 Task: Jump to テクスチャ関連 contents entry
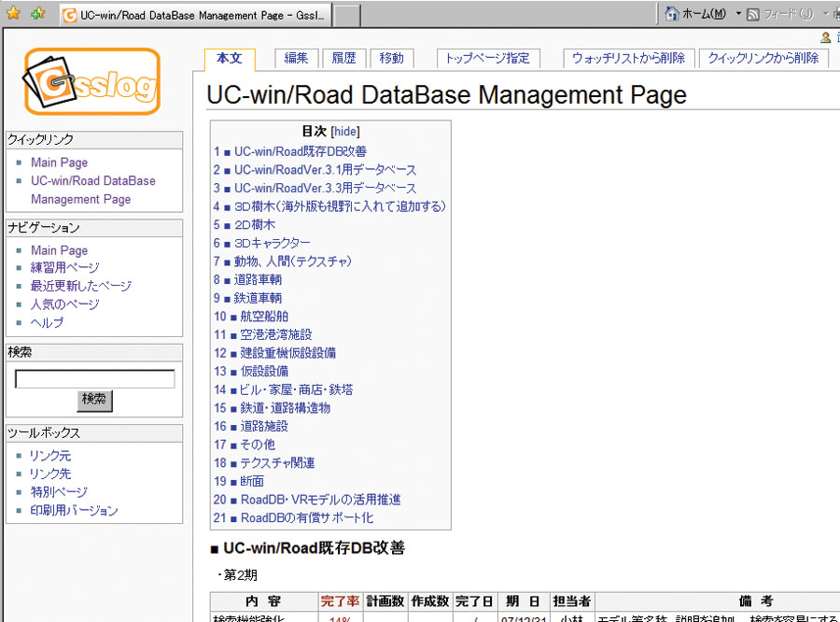[x=277, y=462]
